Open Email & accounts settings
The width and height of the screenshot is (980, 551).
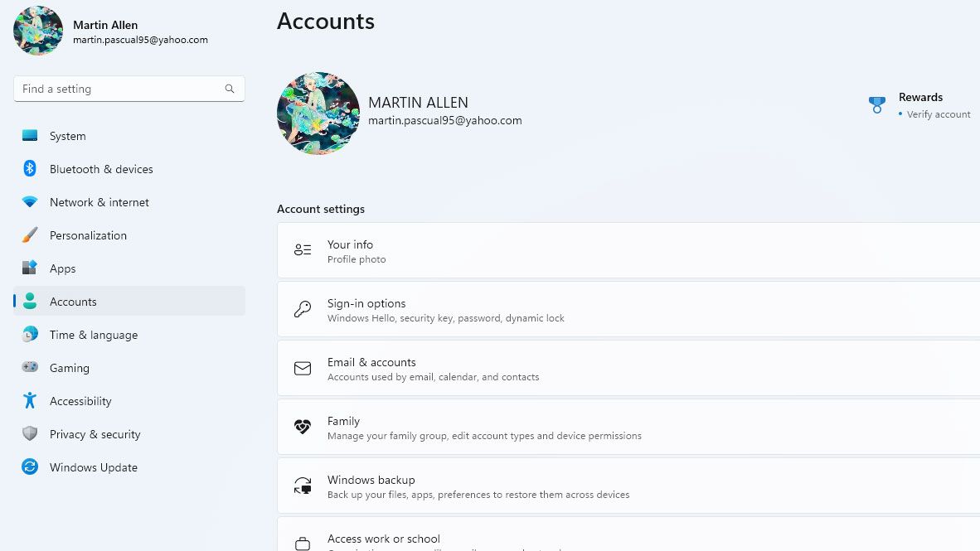tap(628, 368)
